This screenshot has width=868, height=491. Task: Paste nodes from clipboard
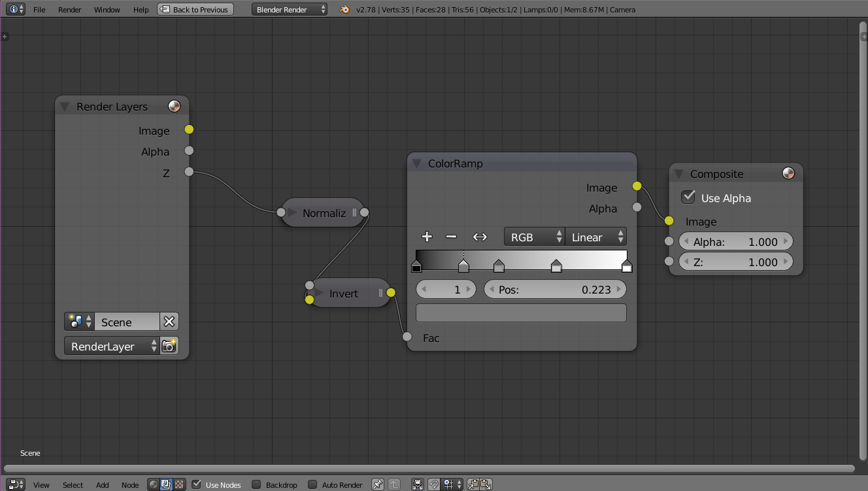click(486, 484)
